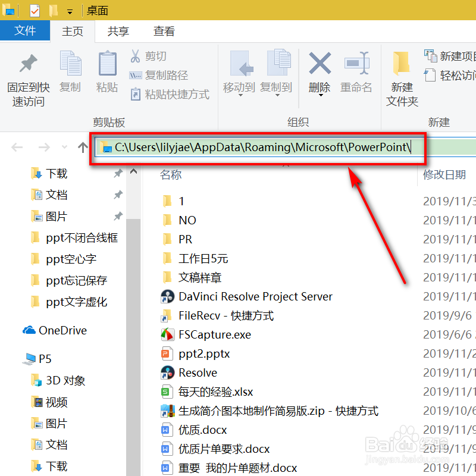Choose Copy path (复制路径) command
Image resolution: width=476 pixels, height=476 pixels.
(x=159, y=76)
